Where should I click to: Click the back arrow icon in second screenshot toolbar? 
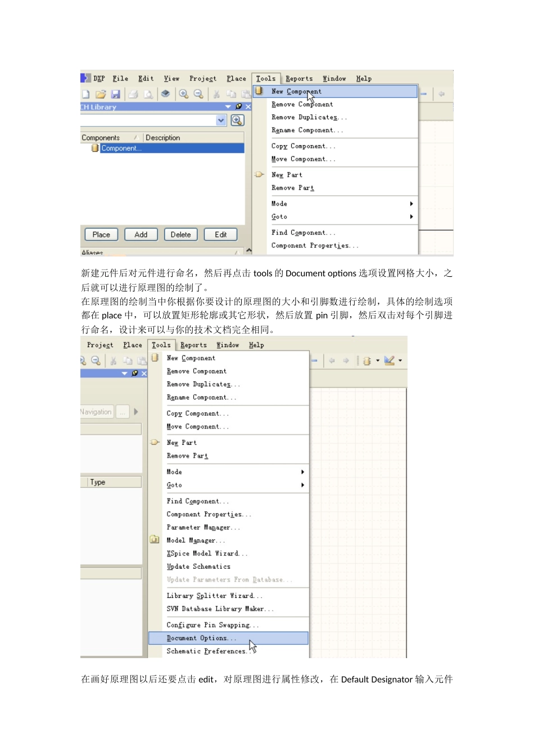click(332, 361)
